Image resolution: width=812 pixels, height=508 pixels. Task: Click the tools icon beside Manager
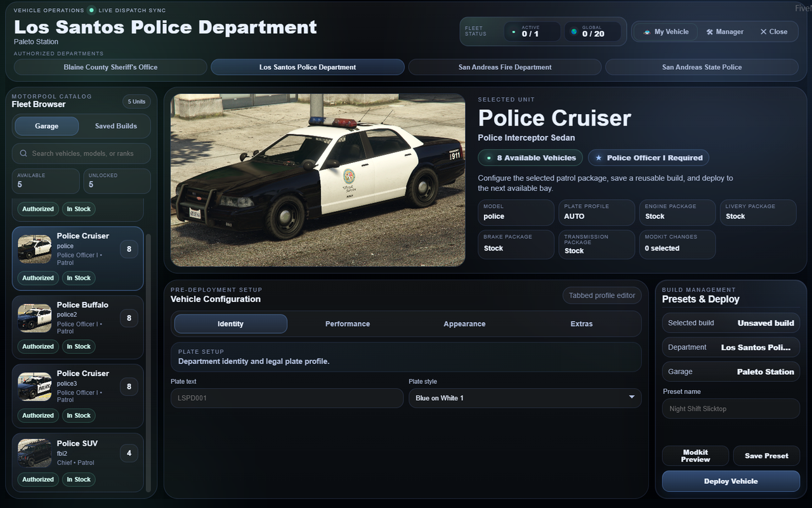tap(710, 32)
